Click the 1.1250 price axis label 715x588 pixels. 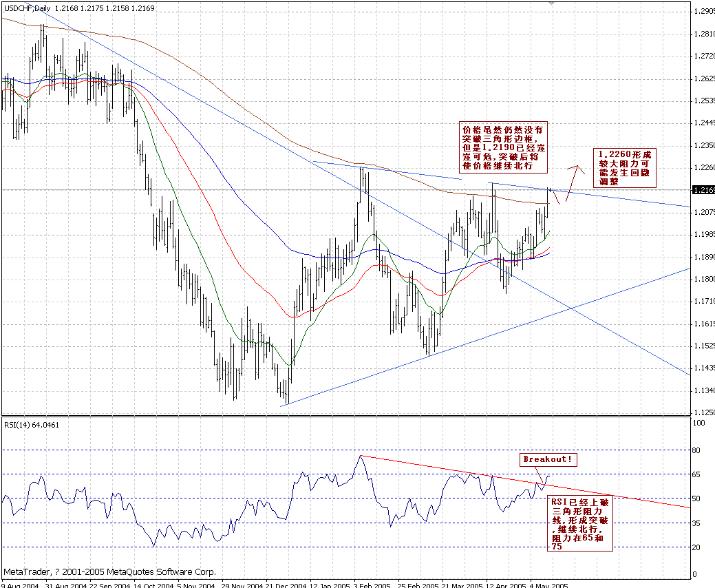(x=704, y=412)
